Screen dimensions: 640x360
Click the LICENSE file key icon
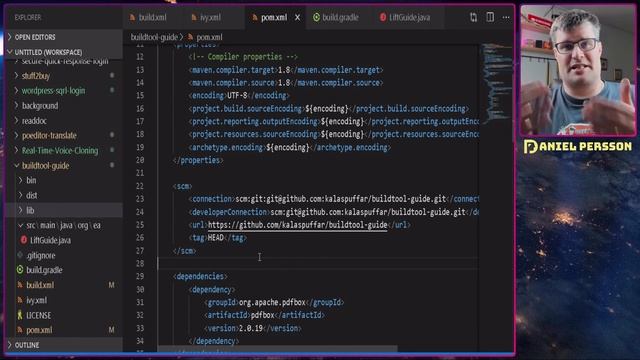[x=20, y=315]
